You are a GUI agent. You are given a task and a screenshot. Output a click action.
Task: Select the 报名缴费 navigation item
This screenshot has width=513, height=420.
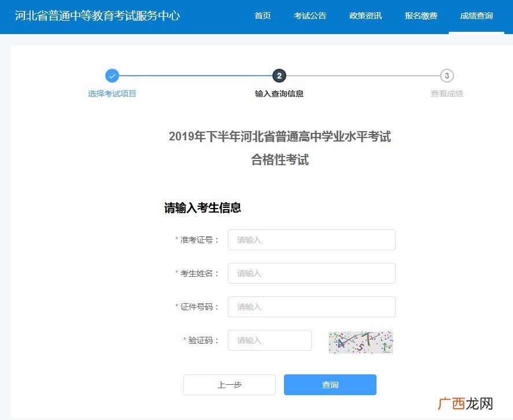420,16
